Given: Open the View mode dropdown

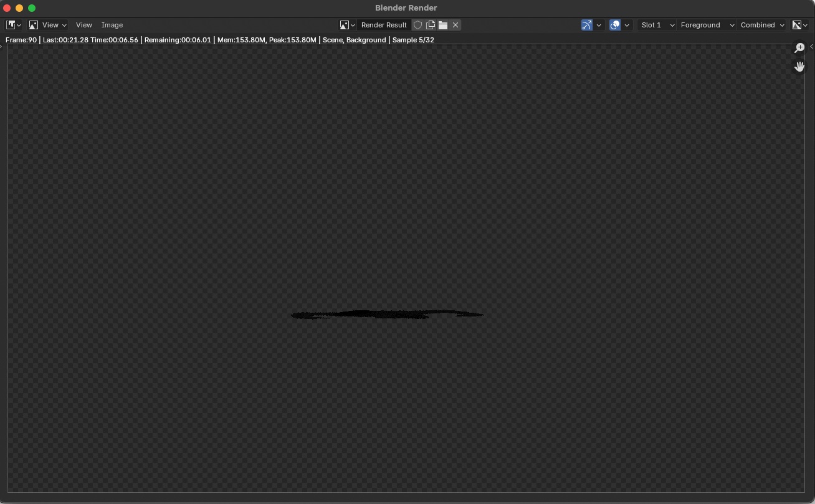Looking at the screenshot, I should coord(48,25).
